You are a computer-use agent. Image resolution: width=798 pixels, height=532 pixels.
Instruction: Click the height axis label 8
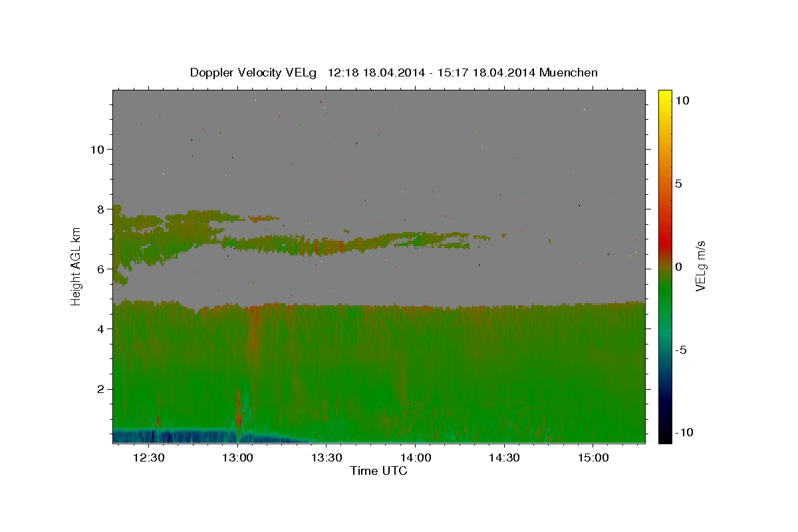pyautogui.click(x=101, y=209)
